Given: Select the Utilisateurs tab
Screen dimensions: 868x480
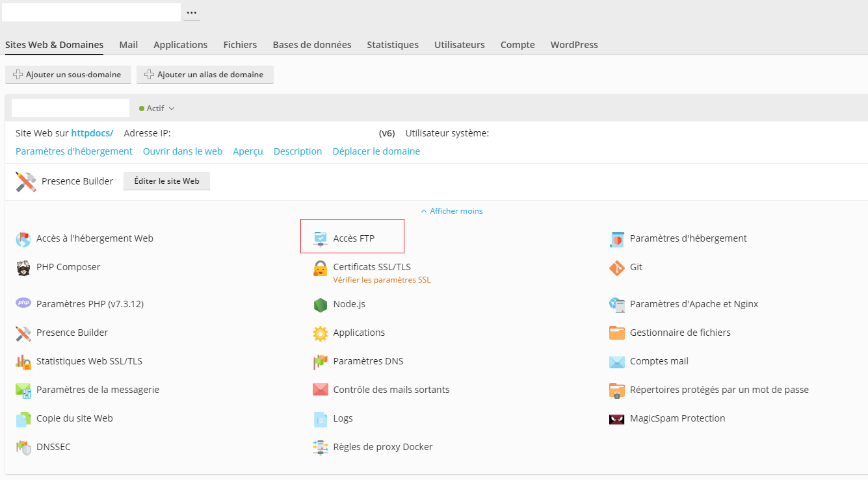Looking at the screenshot, I should pos(460,45).
